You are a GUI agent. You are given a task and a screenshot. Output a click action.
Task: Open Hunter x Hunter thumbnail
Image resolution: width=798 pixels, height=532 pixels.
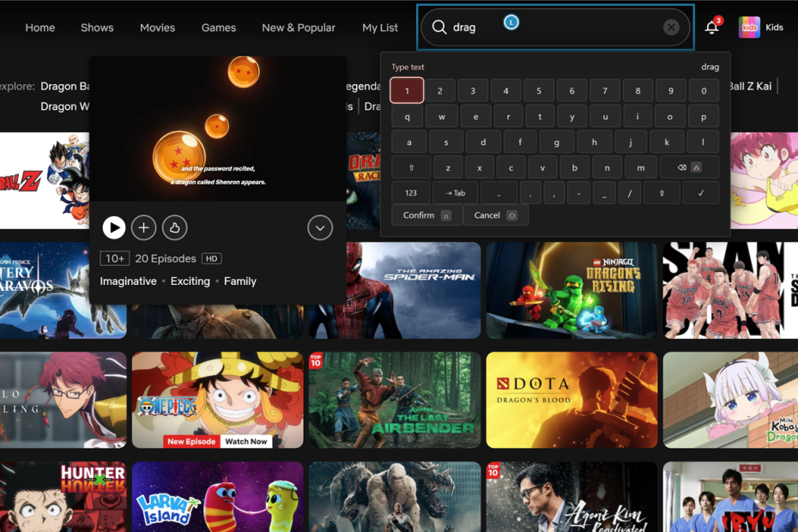point(63,497)
